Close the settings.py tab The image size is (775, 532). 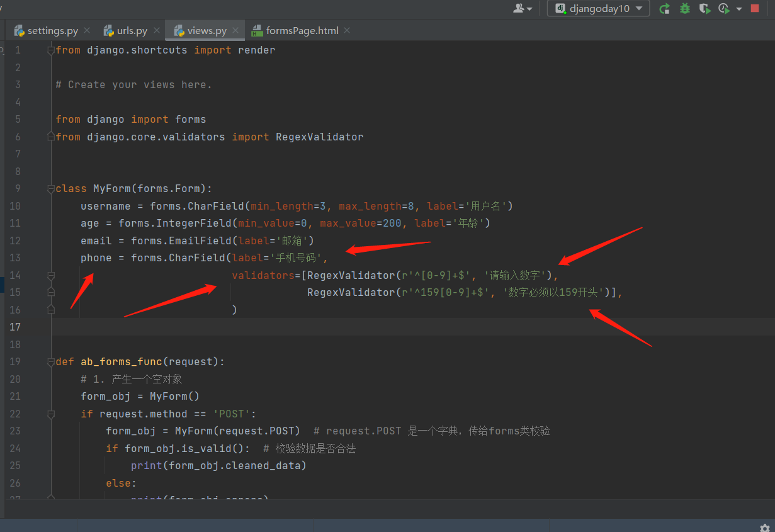(87, 30)
